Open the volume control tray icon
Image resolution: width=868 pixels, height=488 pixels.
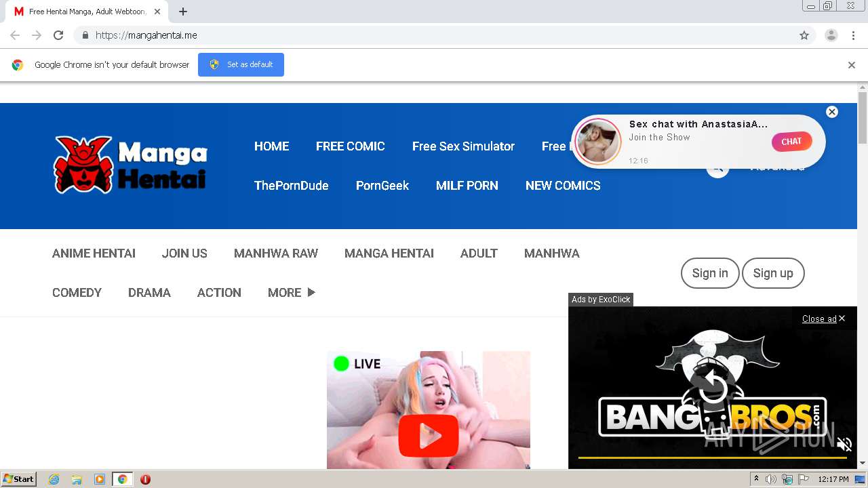coord(771,479)
